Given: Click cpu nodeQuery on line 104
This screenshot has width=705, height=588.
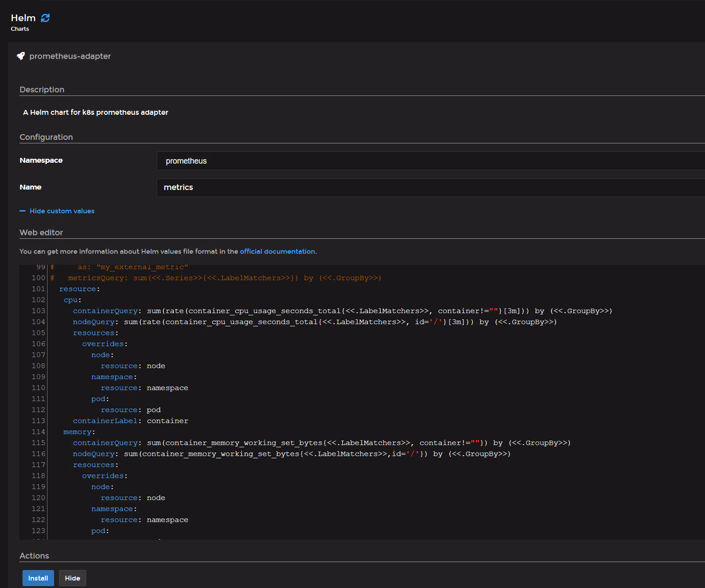Looking at the screenshot, I should [315, 322].
